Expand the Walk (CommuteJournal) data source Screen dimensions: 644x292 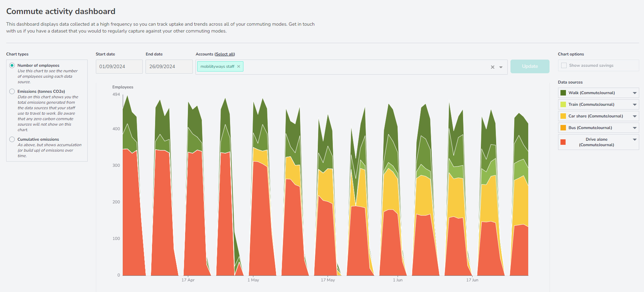[x=634, y=93]
